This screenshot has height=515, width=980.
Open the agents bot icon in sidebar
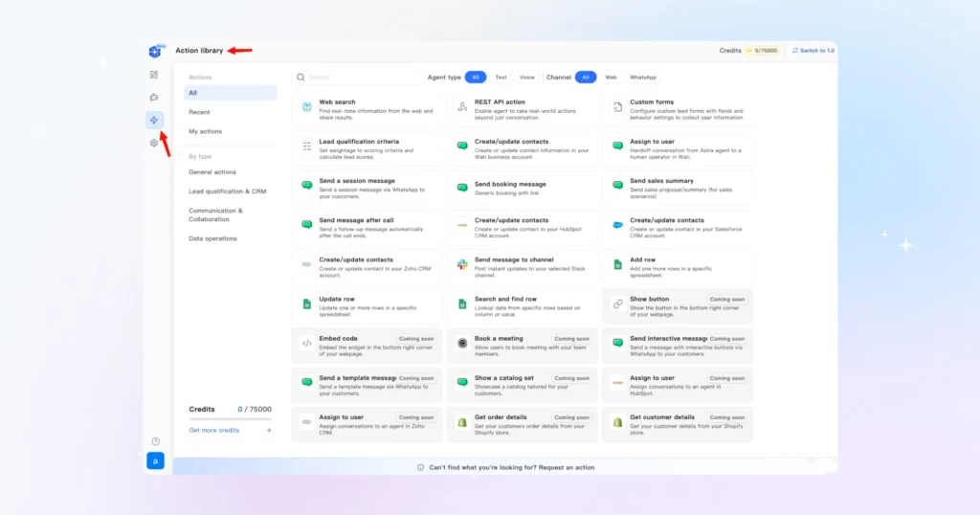tap(154, 98)
